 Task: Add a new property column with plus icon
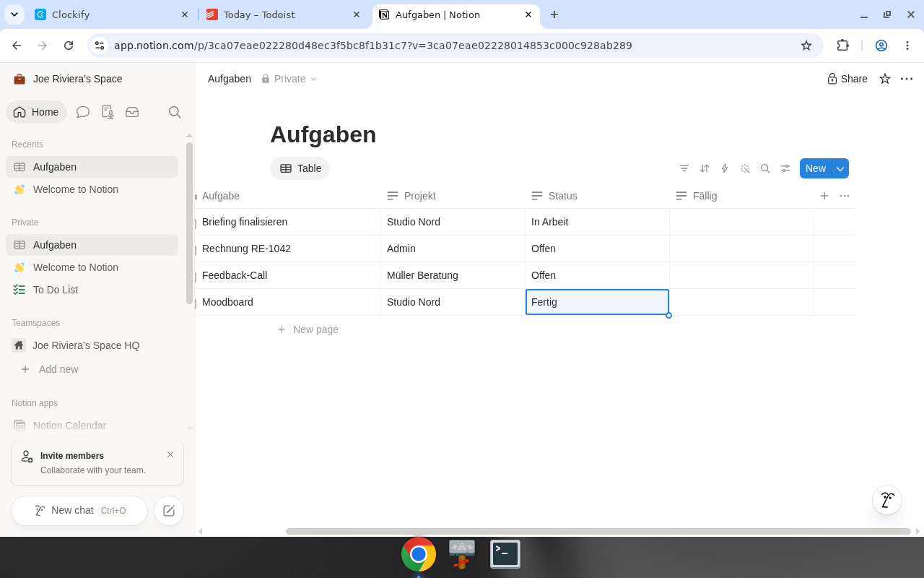[x=824, y=196]
